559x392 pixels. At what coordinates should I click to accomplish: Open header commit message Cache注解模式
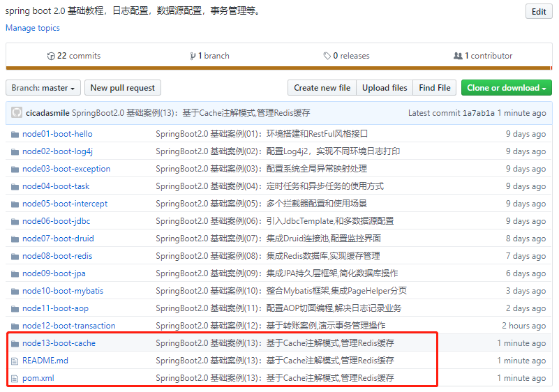click(191, 113)
